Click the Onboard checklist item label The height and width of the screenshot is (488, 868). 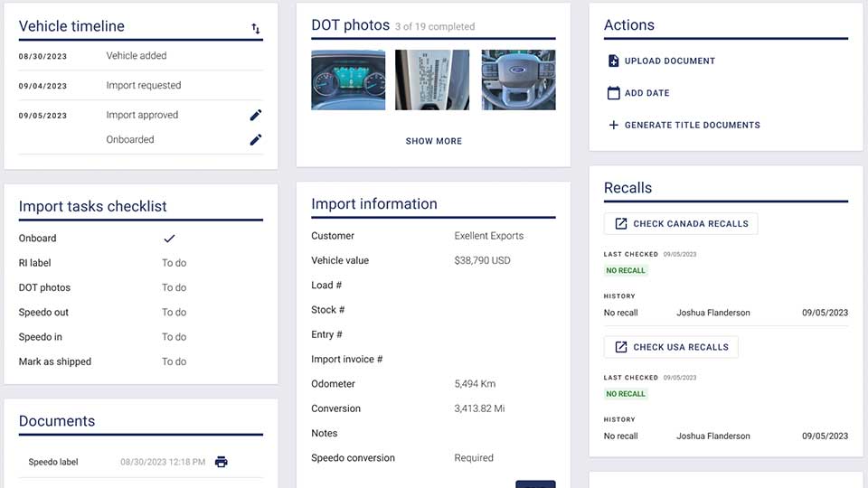tap(38, 239)
